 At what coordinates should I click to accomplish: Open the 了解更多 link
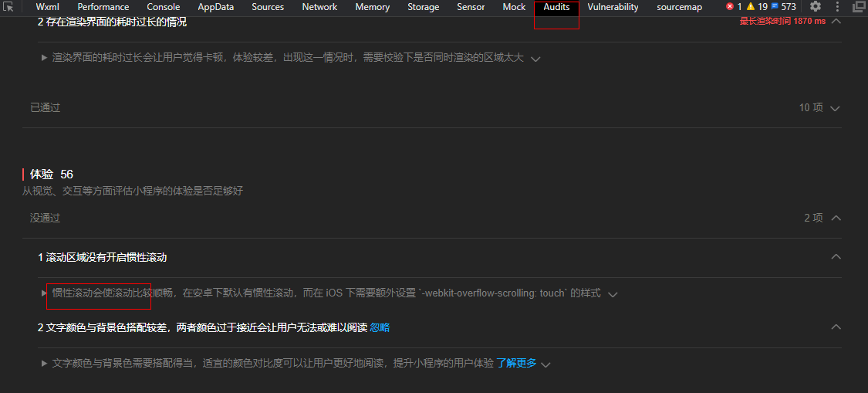click(x=516, y=363)
